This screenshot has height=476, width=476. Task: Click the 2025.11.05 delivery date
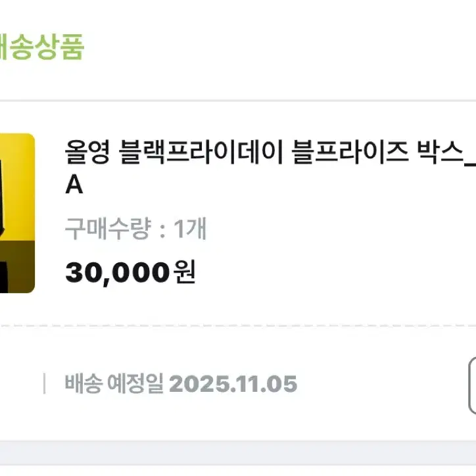(x=233, y=384)
